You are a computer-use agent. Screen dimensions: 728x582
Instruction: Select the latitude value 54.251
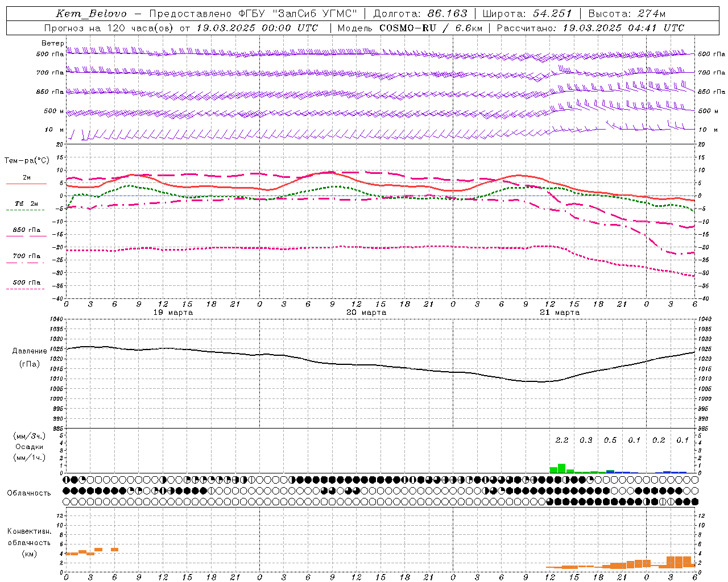pyautogui.click(x=552, y=14)
